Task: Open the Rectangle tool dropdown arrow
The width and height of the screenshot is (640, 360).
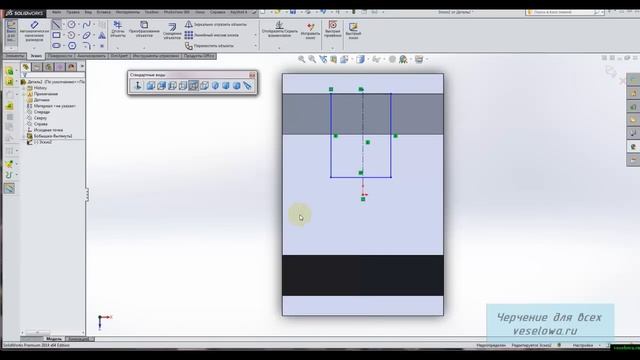Action: (x=64, y=35)
